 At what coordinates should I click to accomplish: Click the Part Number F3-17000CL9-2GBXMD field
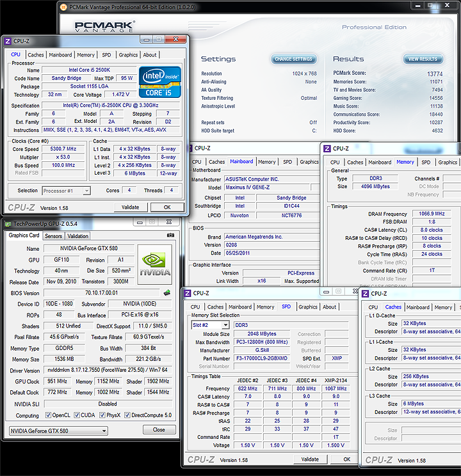point(262,358)
